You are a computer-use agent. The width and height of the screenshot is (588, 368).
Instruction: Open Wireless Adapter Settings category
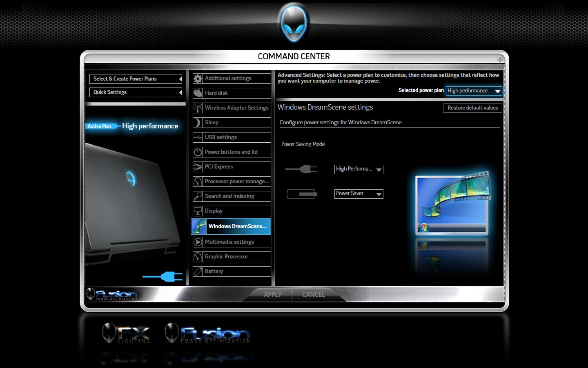click(232, 108)
